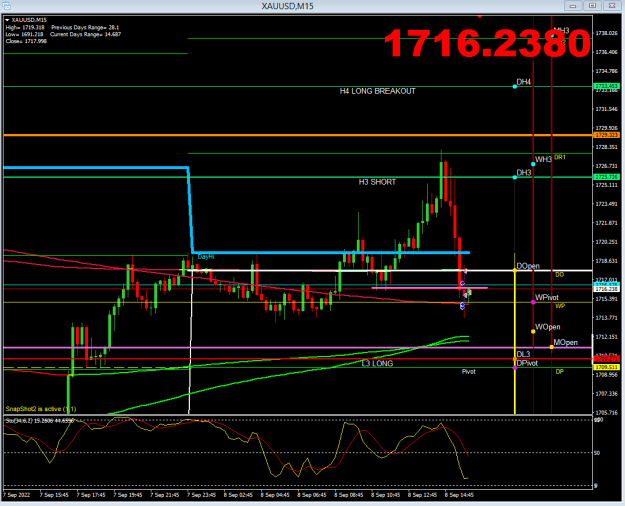Image resolution: width=625 pixels, height=506 pixels.
Task: Click the SnapShot2 is active text
Action: click(x=41, y=409)
